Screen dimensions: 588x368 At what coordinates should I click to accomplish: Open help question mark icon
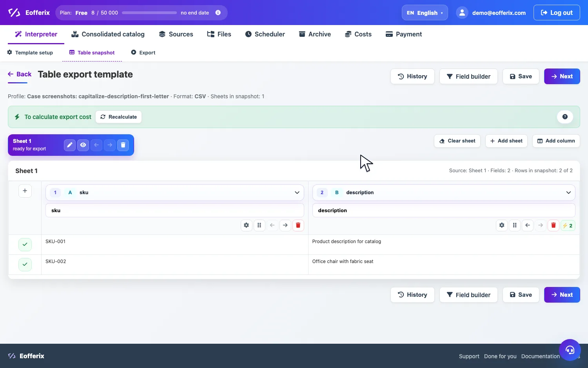tap(565, 117)
